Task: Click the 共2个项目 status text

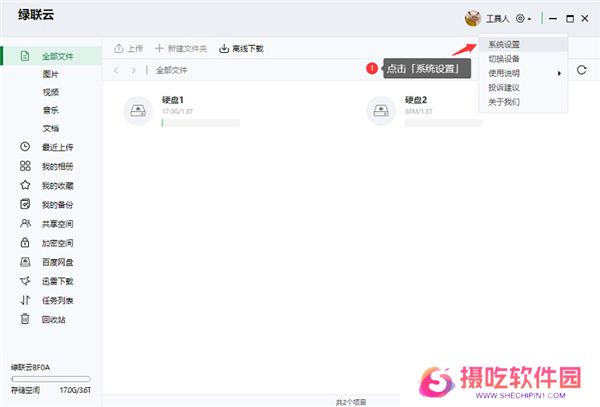Action: click(x=351, y=402)
